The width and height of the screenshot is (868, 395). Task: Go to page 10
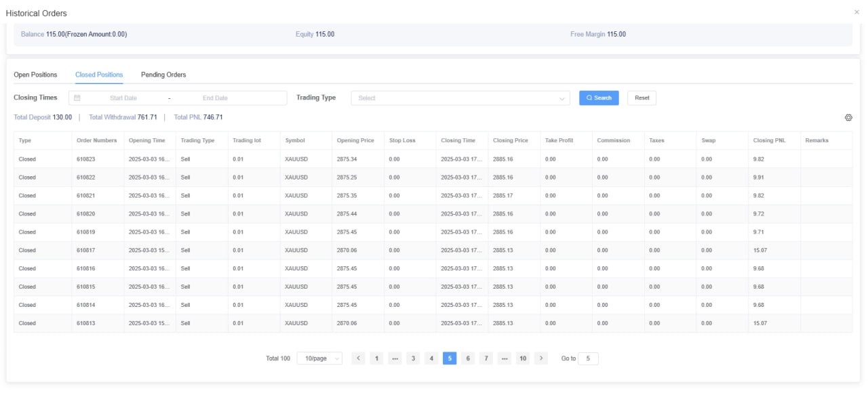coord(522,358)
